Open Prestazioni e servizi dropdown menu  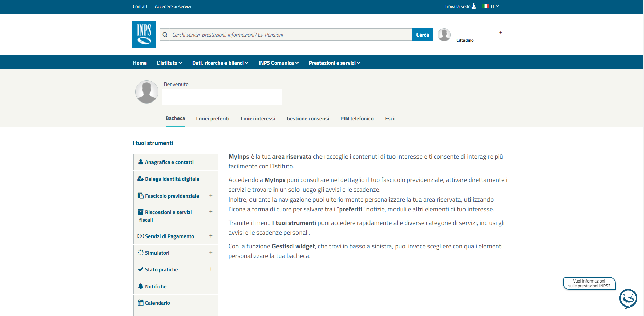tap(334, 63)
